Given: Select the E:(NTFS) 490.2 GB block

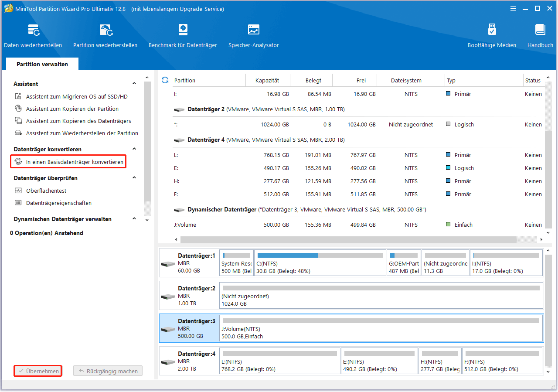Looking at the screenshot, I should tap(379, 361).
